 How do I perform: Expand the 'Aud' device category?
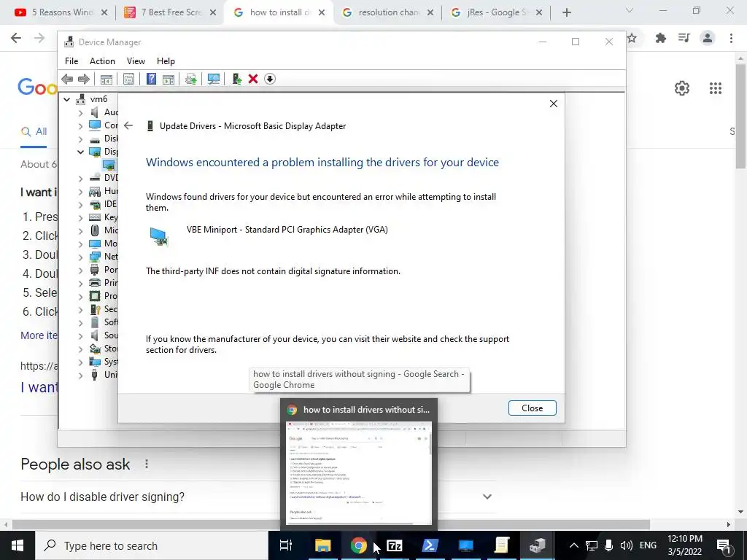point(80,113)
